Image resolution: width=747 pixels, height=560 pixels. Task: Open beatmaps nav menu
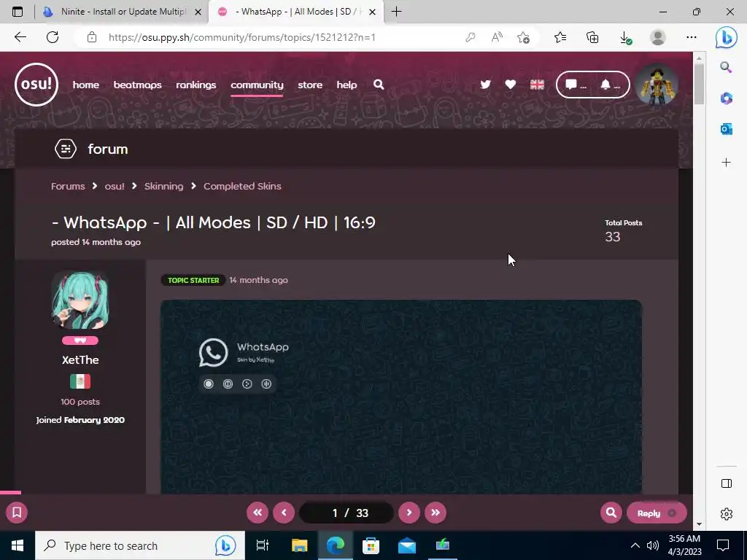[x=137, y=85]
